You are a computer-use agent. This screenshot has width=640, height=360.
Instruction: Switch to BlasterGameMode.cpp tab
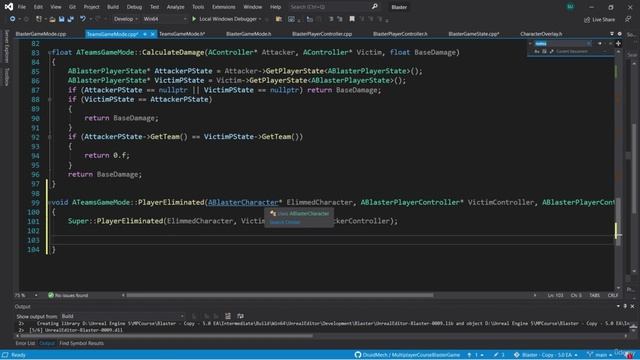tap(41, 34)
